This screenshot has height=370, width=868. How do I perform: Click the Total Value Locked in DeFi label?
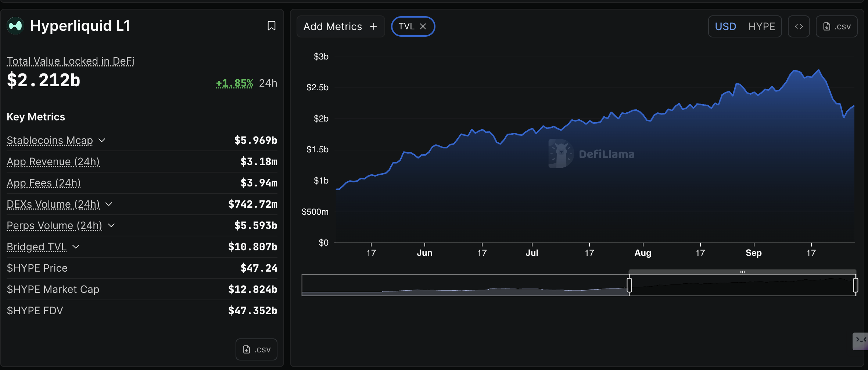click(70, 61)
